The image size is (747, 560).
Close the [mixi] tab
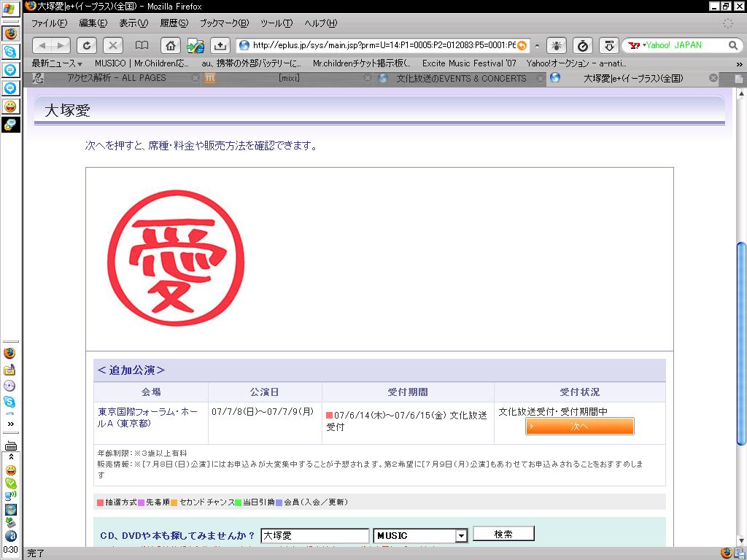pyautogui.click(x=368, y=78)
